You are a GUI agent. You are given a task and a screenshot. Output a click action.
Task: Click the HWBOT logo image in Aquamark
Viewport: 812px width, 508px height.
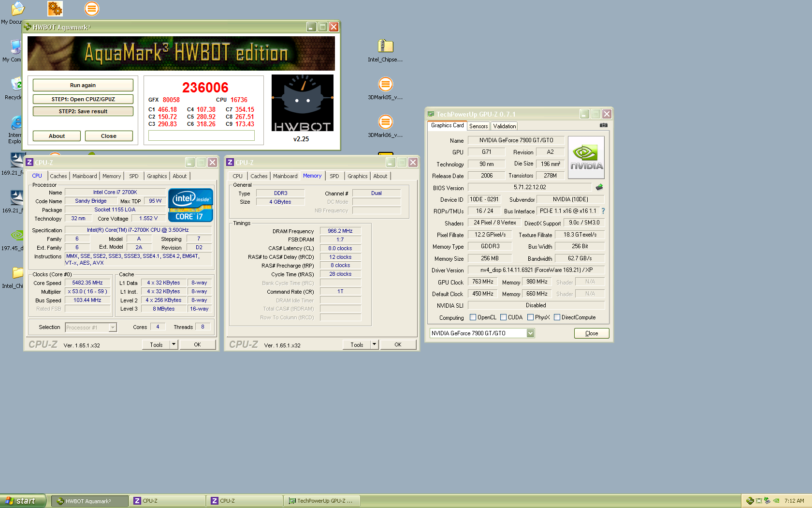click(x=302, y=103)
